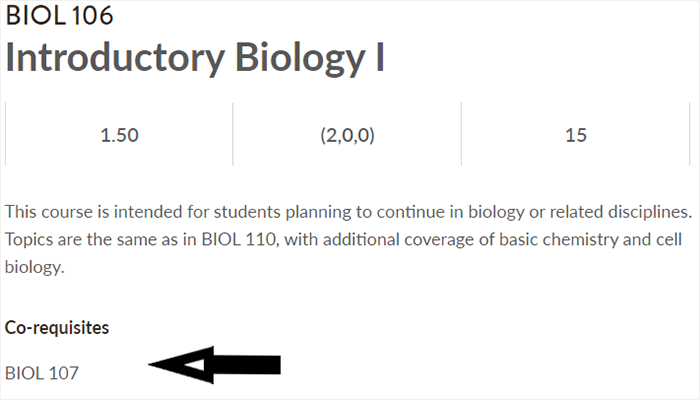Click the divider between (2,0,0) and 15
Viewport: 700px width, 400px height.
pyautogui.click(x=461, y=134)
